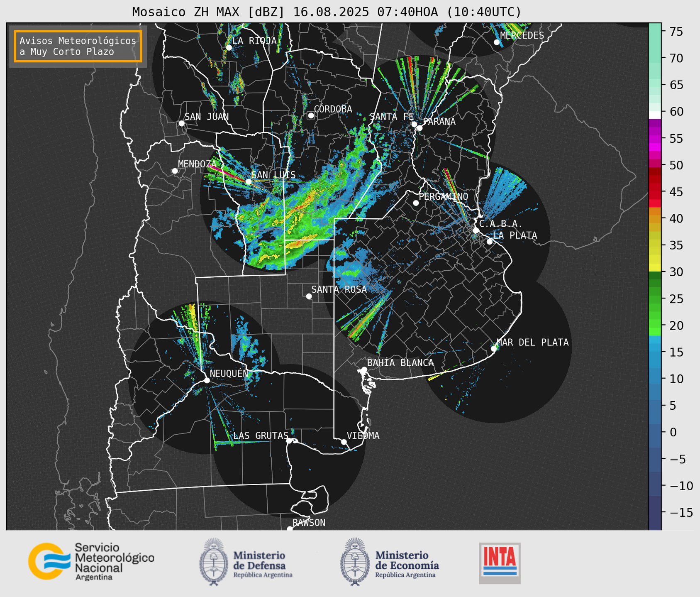Click the 0 label on the color scale
The image size is (700, 597).
(x=673, y=433)
